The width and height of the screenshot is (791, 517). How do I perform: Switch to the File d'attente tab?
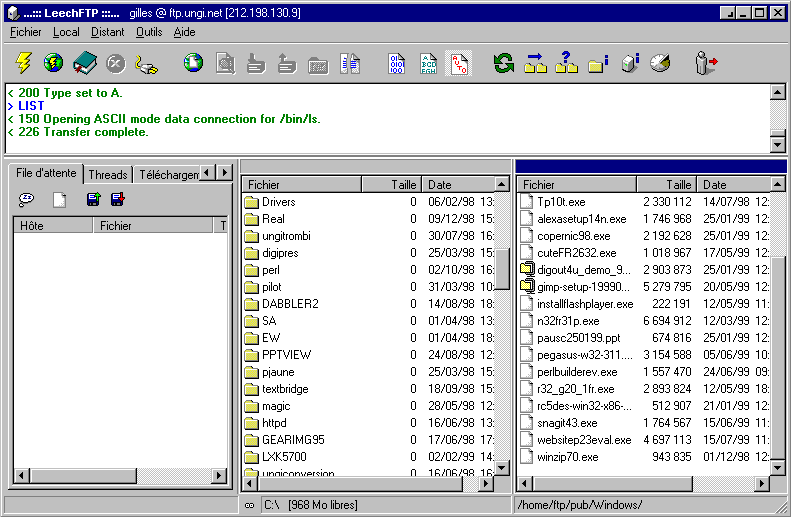(46, 173)
